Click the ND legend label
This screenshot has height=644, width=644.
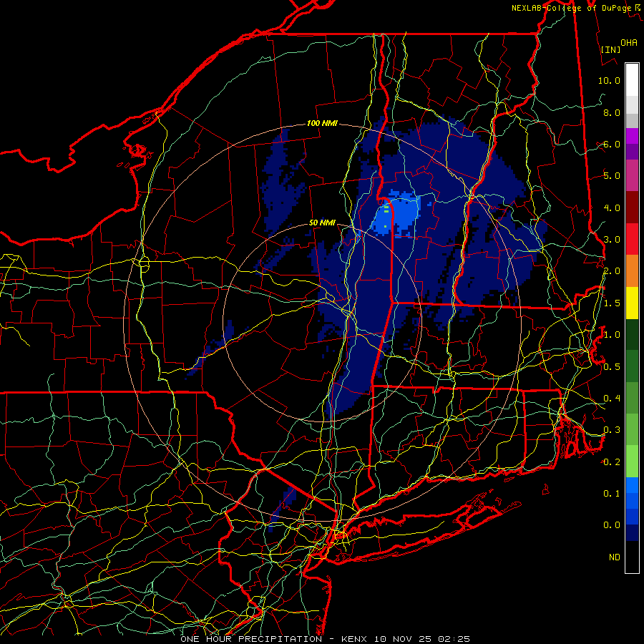point(615,557)
